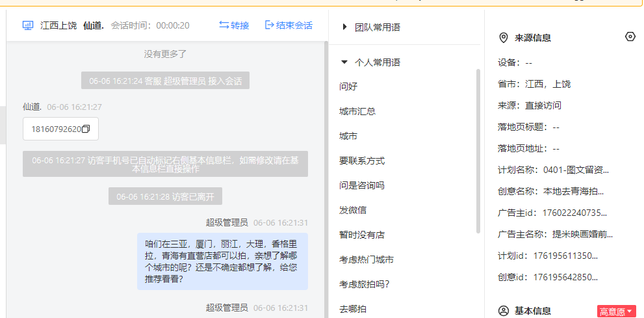The image size is (644, 318).
Task: Click the 访客已离开 system message
Action: tap(165, 196)
